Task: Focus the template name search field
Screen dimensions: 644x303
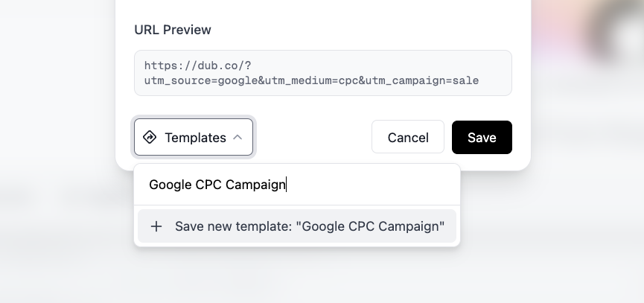Action: click(297, 185)
